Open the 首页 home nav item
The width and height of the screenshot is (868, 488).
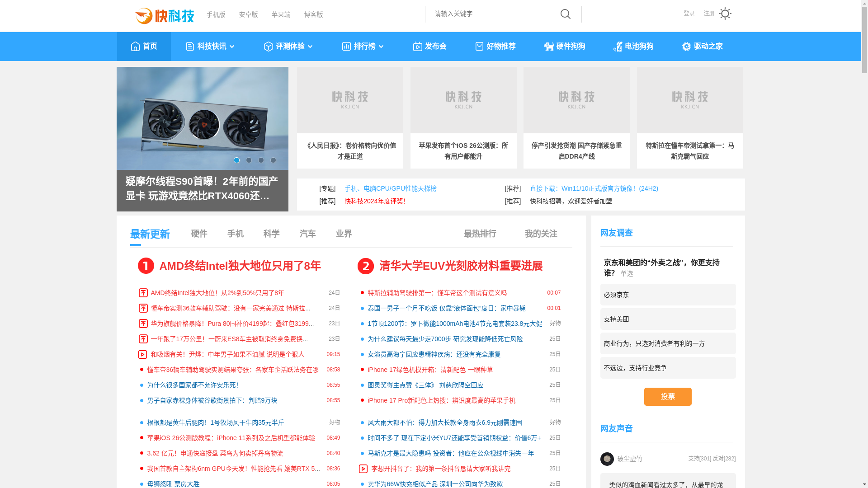click(144, 47)
